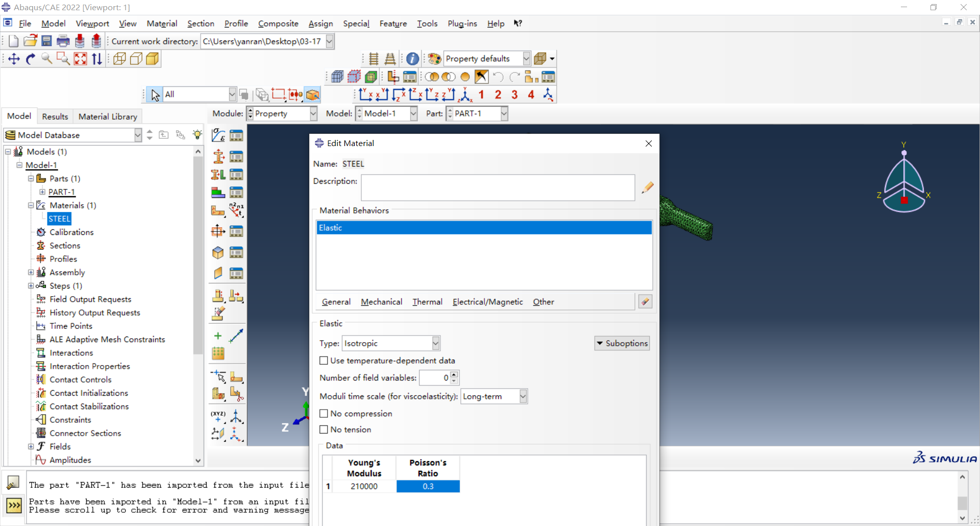The height and width of the screenshot is (526, 980).
Task: Open the Other behaviors menu
Action: click(x=544, y=302)
